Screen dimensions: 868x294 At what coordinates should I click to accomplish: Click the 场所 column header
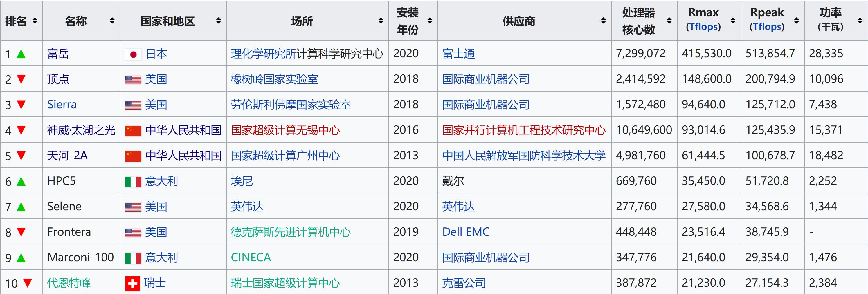point(302,21)
